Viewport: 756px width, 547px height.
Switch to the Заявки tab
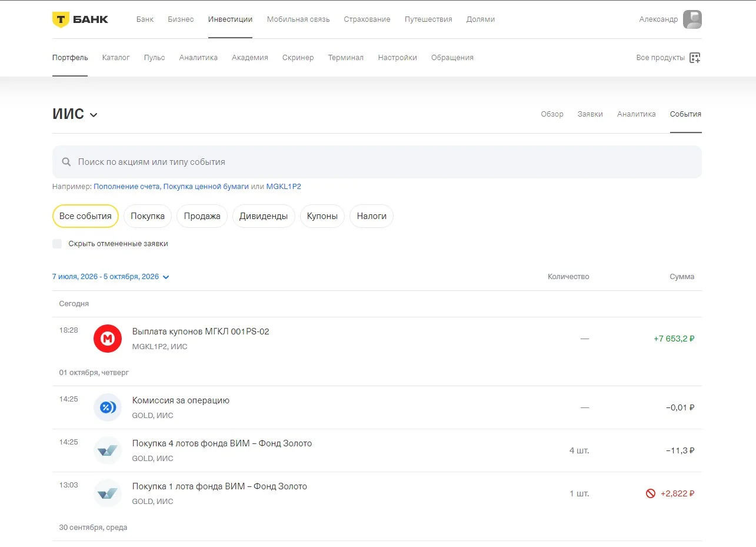[x=590, y=114]
